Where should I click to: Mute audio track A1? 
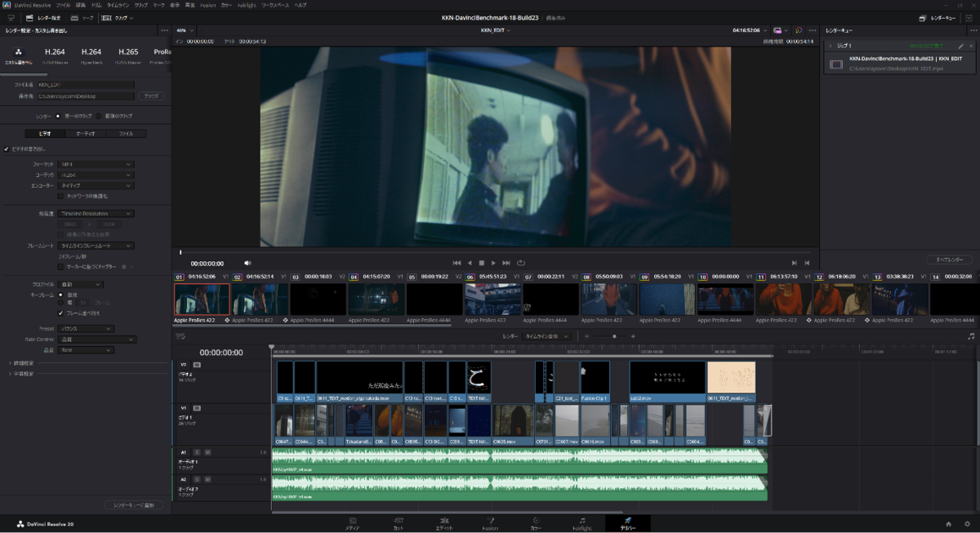207,451
